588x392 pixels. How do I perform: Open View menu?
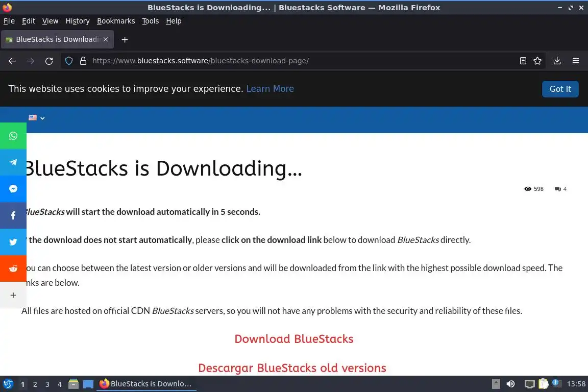coord(50,21)
